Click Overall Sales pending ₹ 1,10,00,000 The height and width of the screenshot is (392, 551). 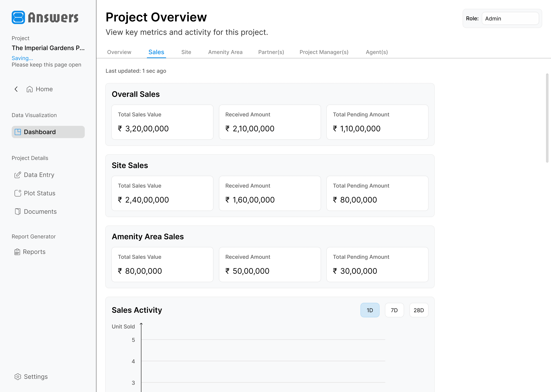tap(357, 128)
